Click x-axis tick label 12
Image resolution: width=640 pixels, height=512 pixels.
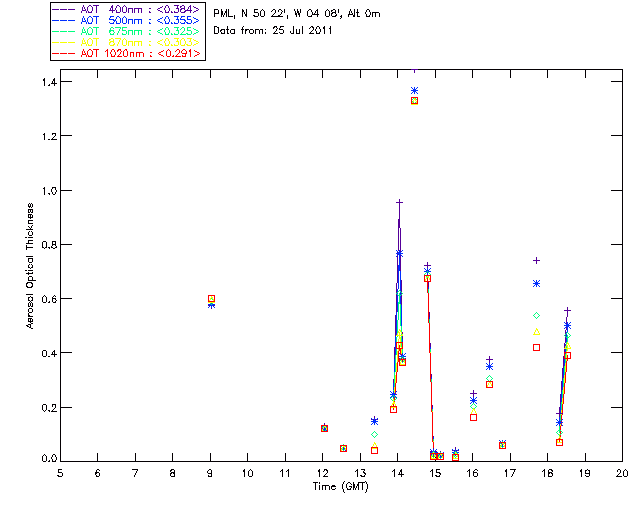(x=322, y=473)
